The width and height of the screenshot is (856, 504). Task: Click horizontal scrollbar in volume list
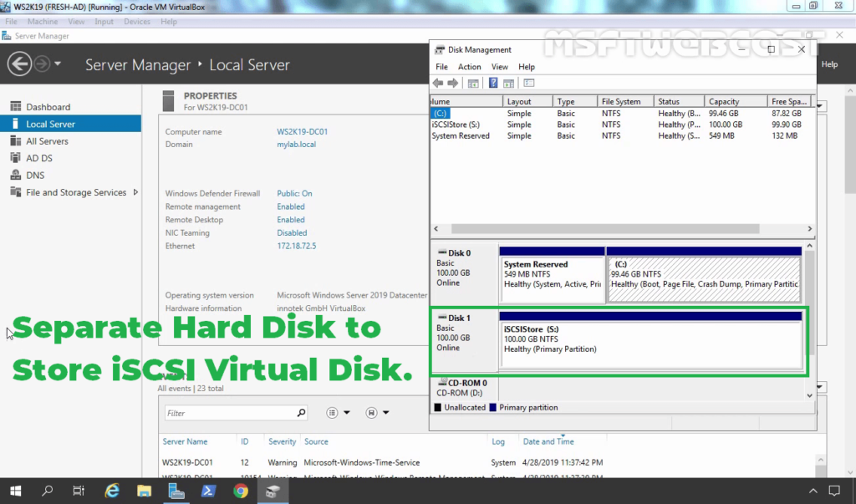pyautogui.click(x=605, y=229)
